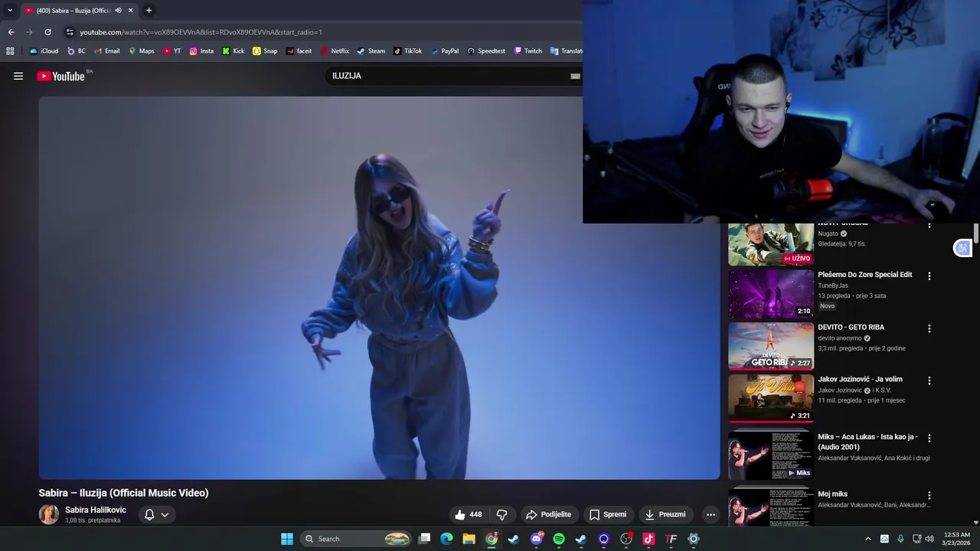This screenshot has width=980, height=551.
Task: Reload the page in Chrome
Action: coord(47,32)
